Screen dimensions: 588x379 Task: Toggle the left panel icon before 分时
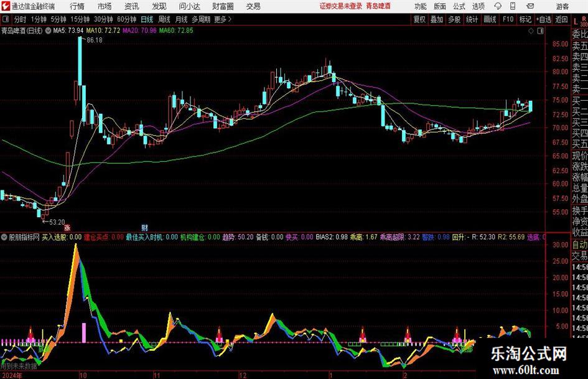pyautogui.click(x=5, y=19)
